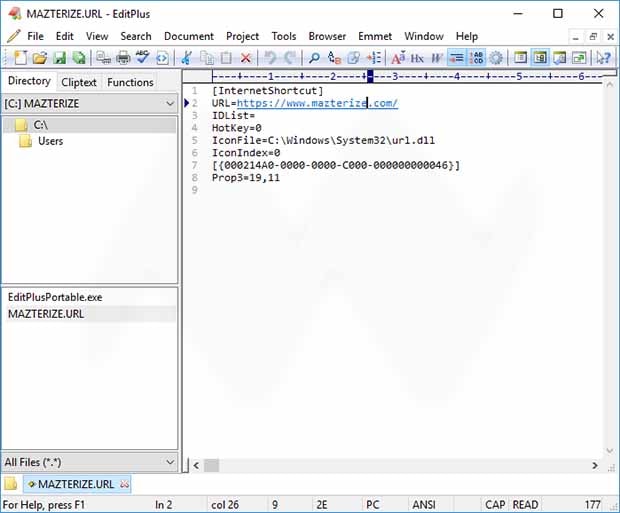
Task: Cut selection with scissors icon
Action: (x=186, y=58)
